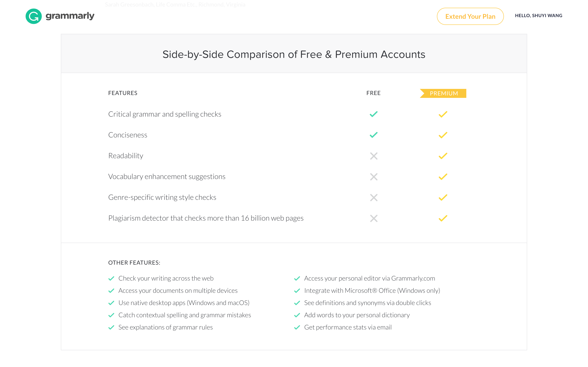Click the yellow checkmark for Readability Premium
Image resolution: width=588 pixels, height=367 pixels.
coord(443,156)
